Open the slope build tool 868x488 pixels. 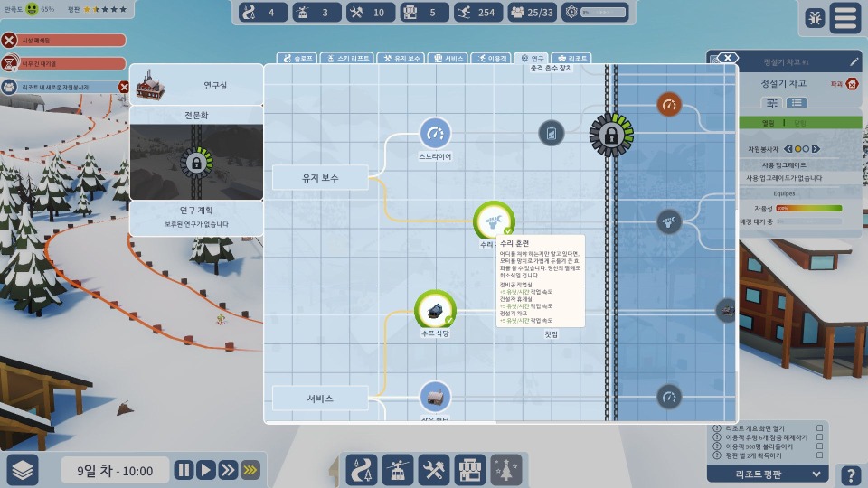coord(362,470)
